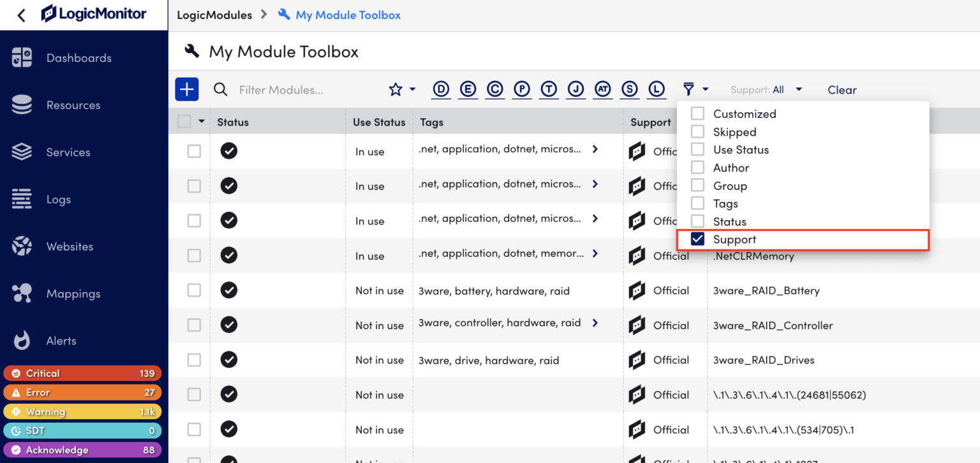The height and width of the screenshot is (463, 980).
Task: Click the LogicModules breadcrumb link
Action: click(x=214, y=15)
